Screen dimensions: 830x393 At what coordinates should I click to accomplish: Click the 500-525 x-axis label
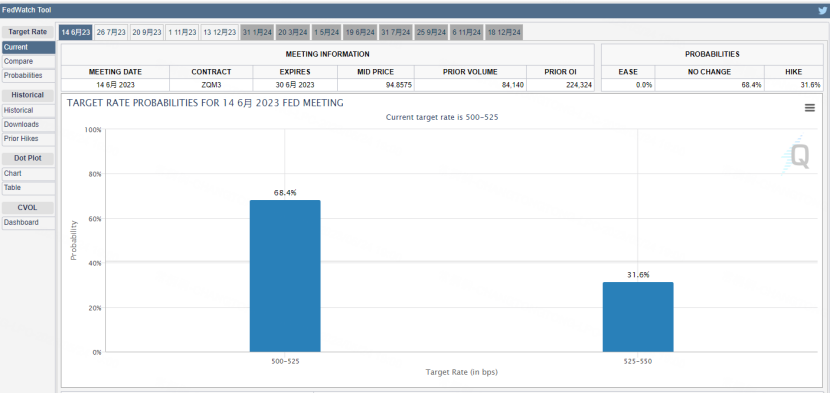click(x=285, y=361)
